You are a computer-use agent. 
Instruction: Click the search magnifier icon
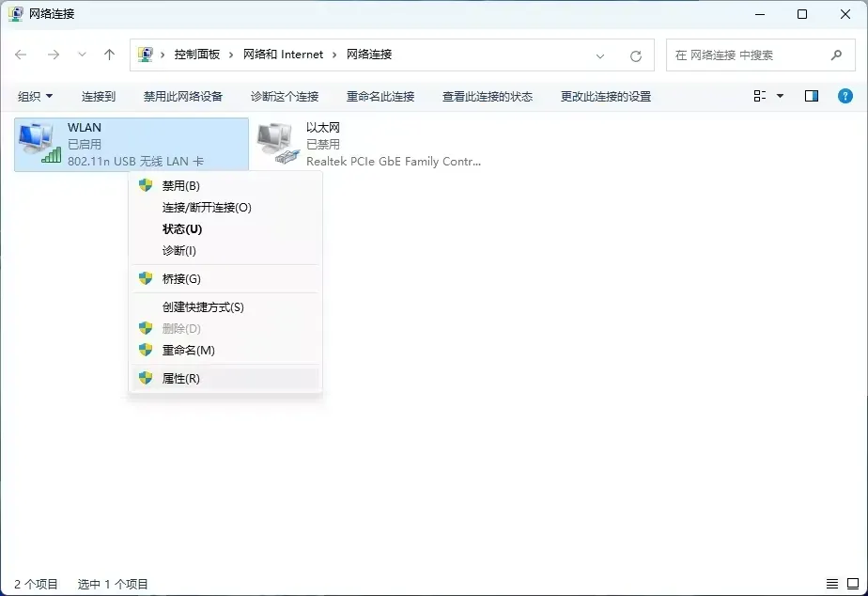(x=836, y=55)
